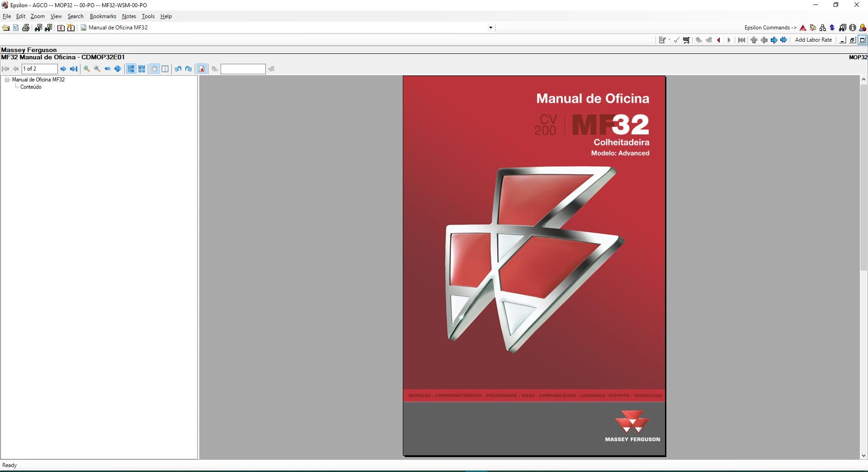This screenshot has width=868, height=472.
Task: Click the shopping cart icon
Action: (x=686, y=40)
